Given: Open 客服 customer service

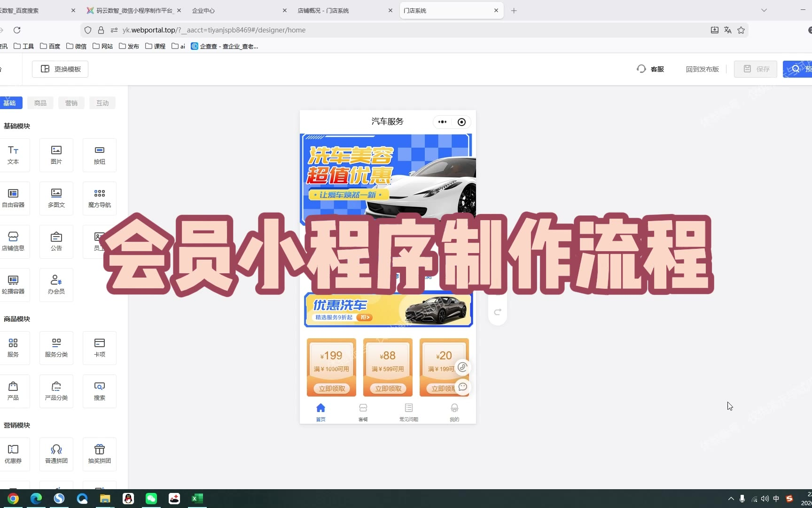Looking at the screenshot, I should [x=651, y=69].
